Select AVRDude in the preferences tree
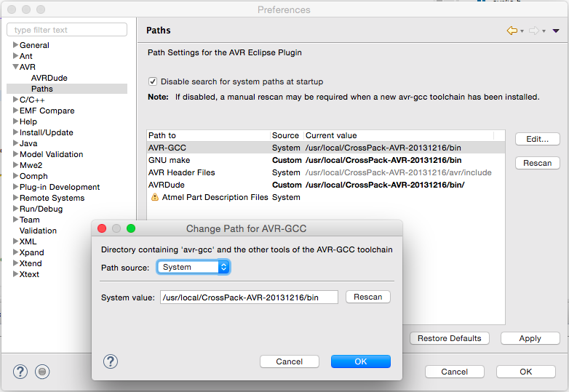The width and height of the screenshot is (569, 392). tap(49, 78)
